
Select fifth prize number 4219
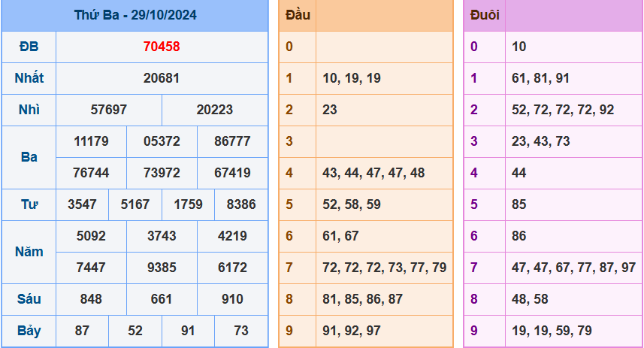[x=232, y=236]
